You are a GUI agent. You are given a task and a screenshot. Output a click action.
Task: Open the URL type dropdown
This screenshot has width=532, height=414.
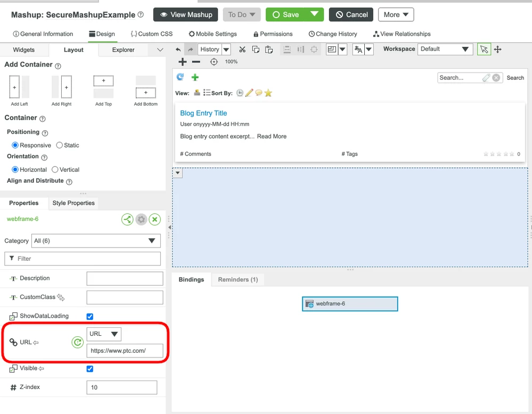coord(104,334)
